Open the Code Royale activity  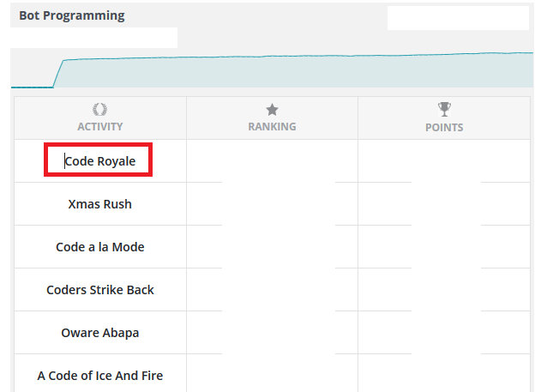(100, 161)
